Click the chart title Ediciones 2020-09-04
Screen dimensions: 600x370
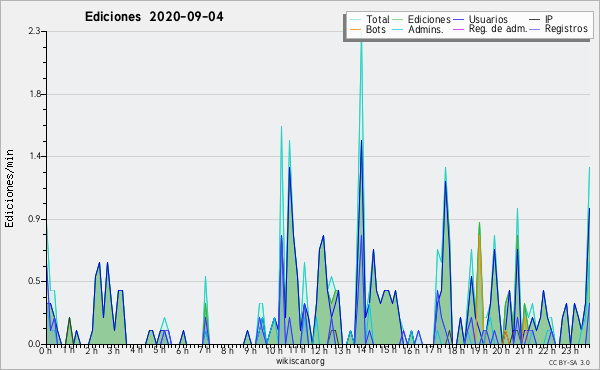154,17
